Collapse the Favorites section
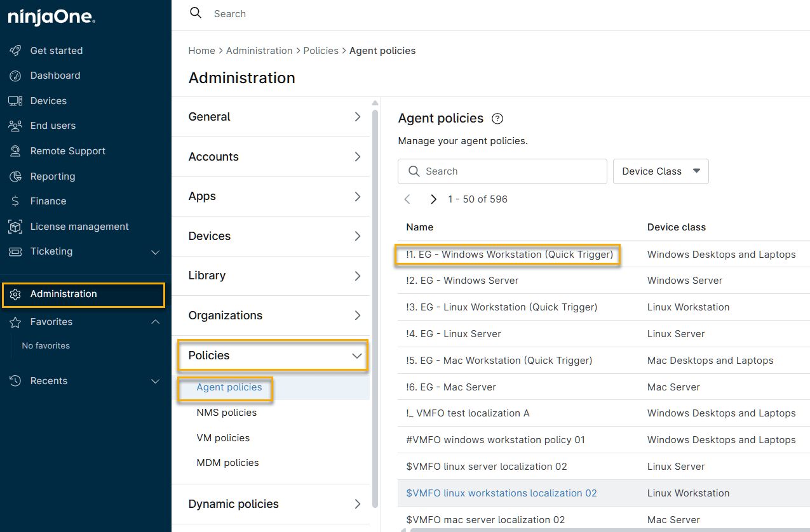 155,322
